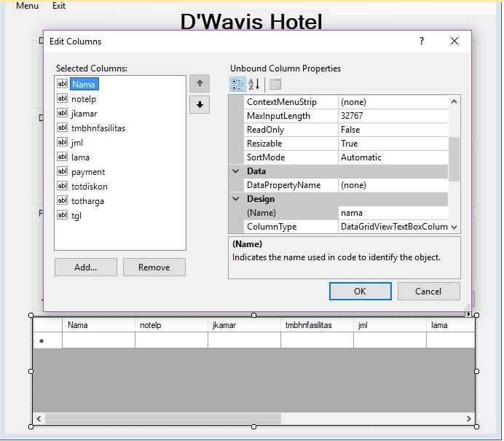Image resolution: width=504 pixels, height=441 pixels.
Task: Collapse the Design property category
Action: pos(235,199)
